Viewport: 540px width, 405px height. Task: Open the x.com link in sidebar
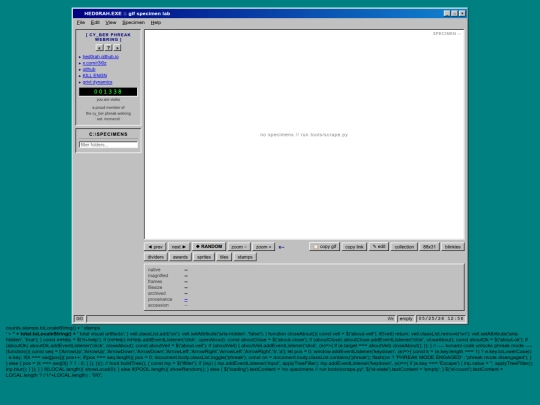coord(94,63)
